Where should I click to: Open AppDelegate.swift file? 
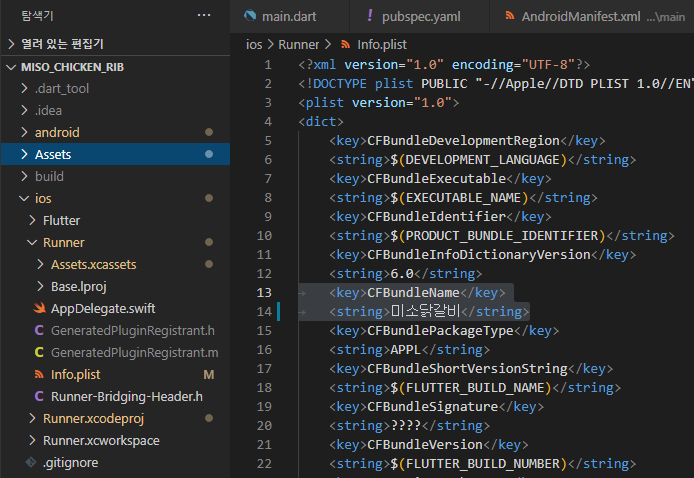pyautogui.click(x=103, y=308)
